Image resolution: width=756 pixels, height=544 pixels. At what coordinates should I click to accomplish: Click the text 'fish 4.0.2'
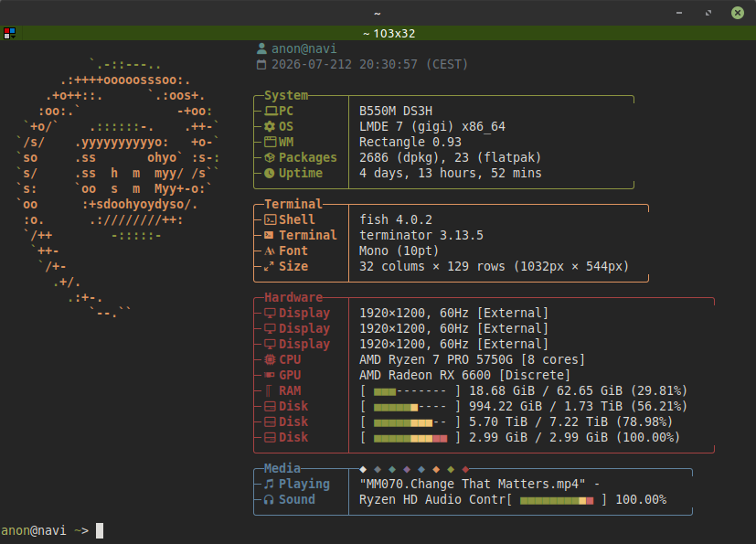click(x=396, y=220)
